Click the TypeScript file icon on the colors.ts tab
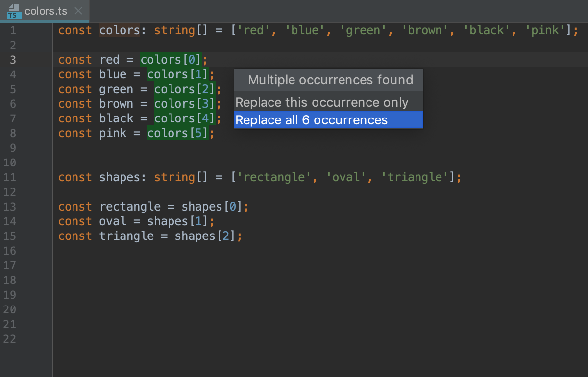The height and width of the screenshot is (377, 588). (x=13, y=11)
